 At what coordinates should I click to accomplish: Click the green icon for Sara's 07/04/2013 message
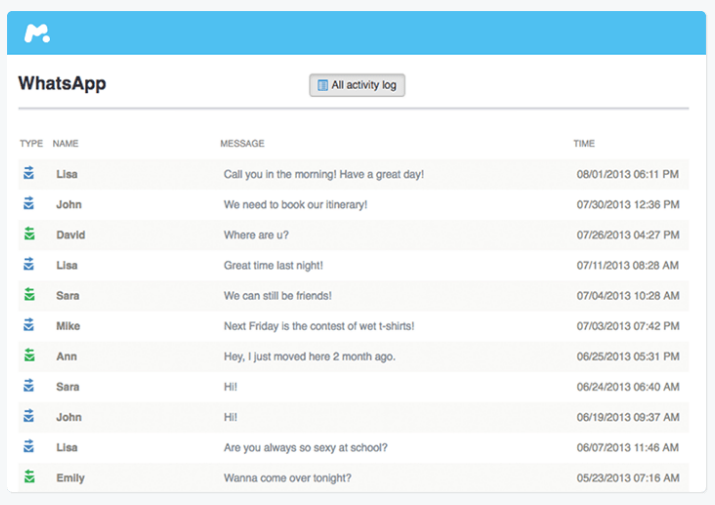pos(29,296)
